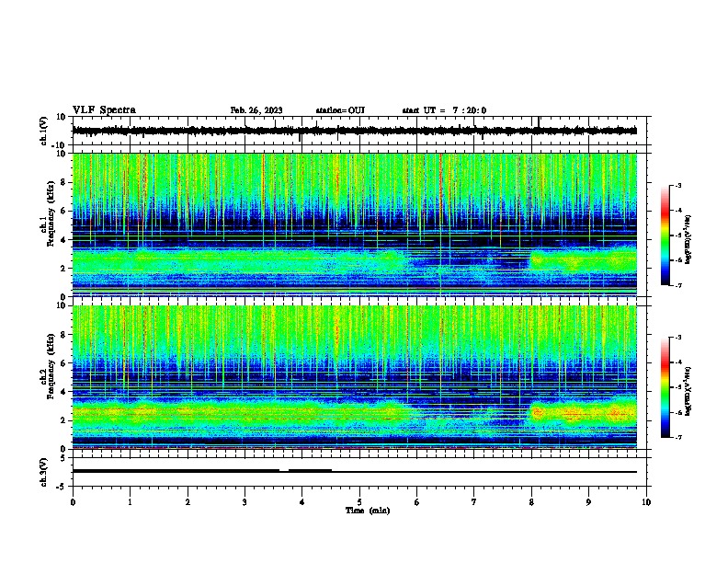Click time-axis tick label "9"

(588, 502)
